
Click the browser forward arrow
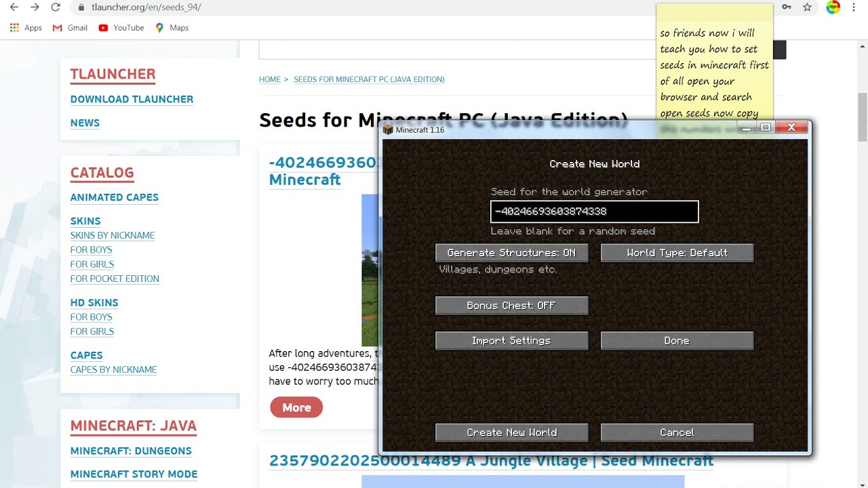coord(35,7)
